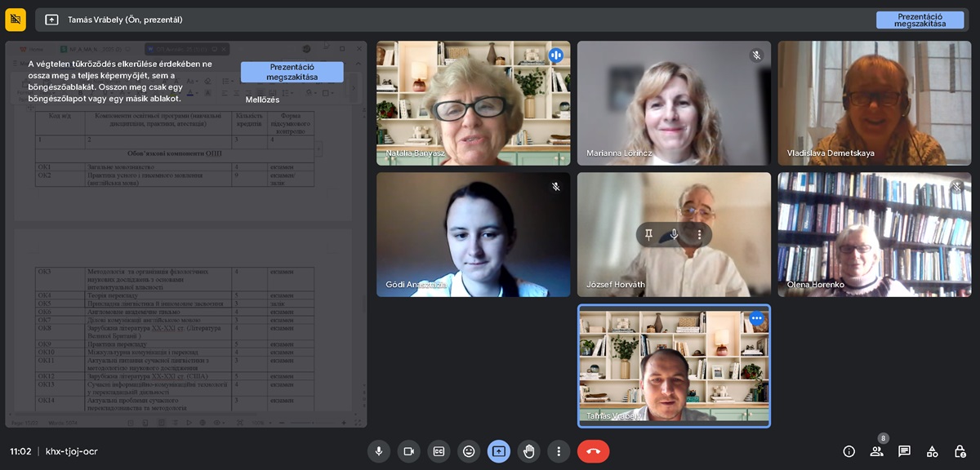Viewport: 980px width, 470px height.
Task: Raise your hand
Action: (x=529, y=451)
